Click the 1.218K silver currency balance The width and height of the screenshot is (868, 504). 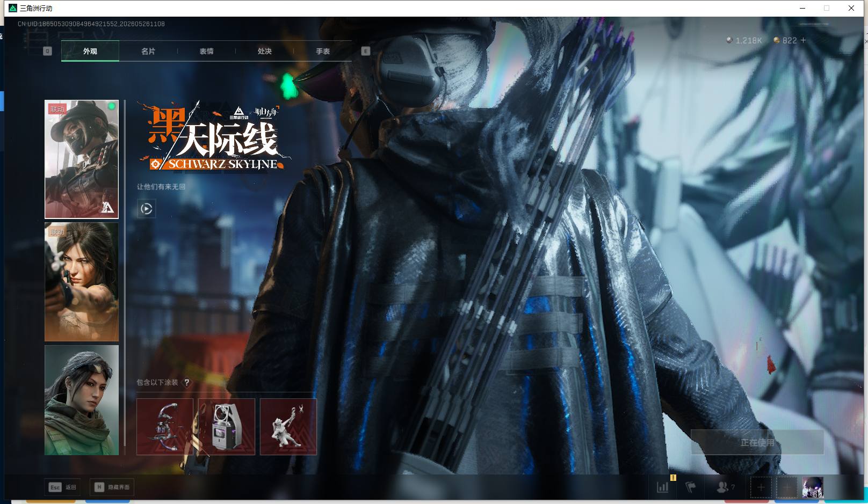coord(744,40)
